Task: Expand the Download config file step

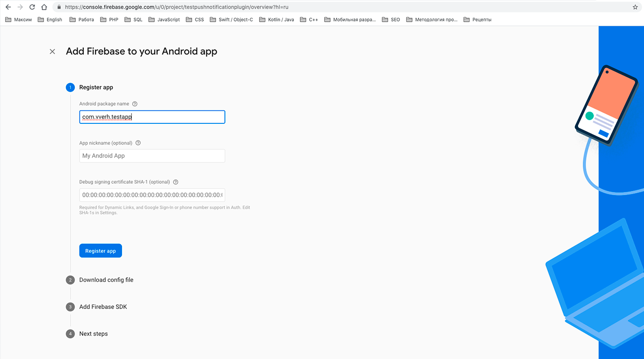Action: pos(106,280)
